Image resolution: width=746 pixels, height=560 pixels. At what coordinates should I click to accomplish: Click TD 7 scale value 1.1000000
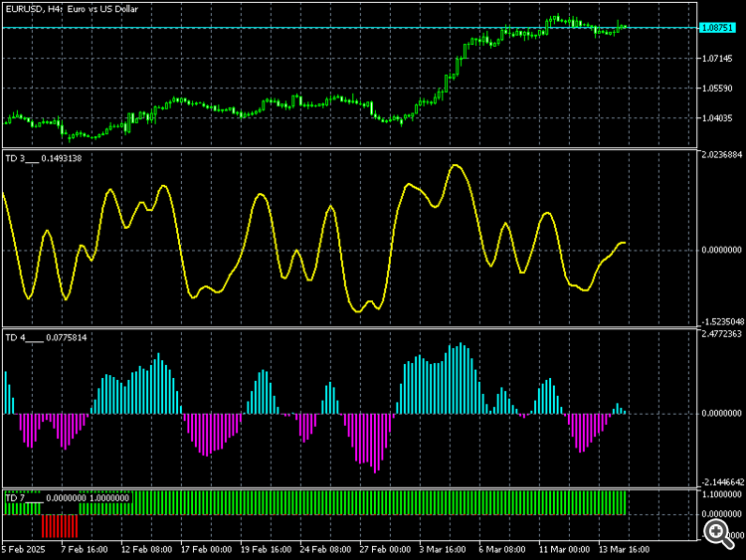pyautogui.click(x=722, y=494)
